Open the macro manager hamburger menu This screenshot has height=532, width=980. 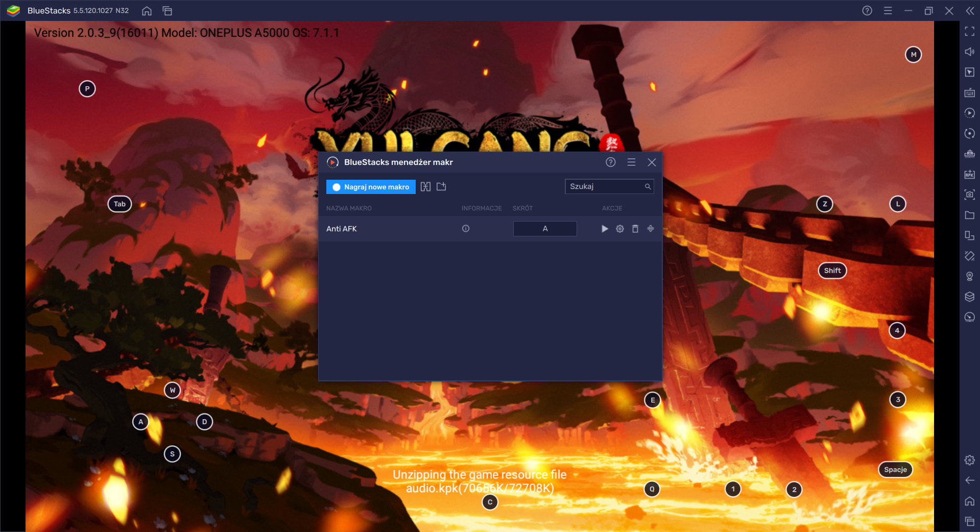pyautogui.click(x=631, y=162)
